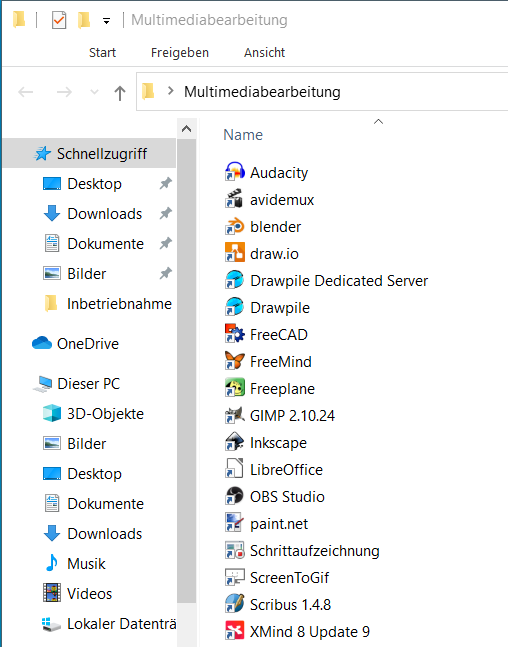Click the Properties checkmark icon in the title bar
The height and width of the screenshot is (647, 508).
pyautogui.click(x=59, y=20)
